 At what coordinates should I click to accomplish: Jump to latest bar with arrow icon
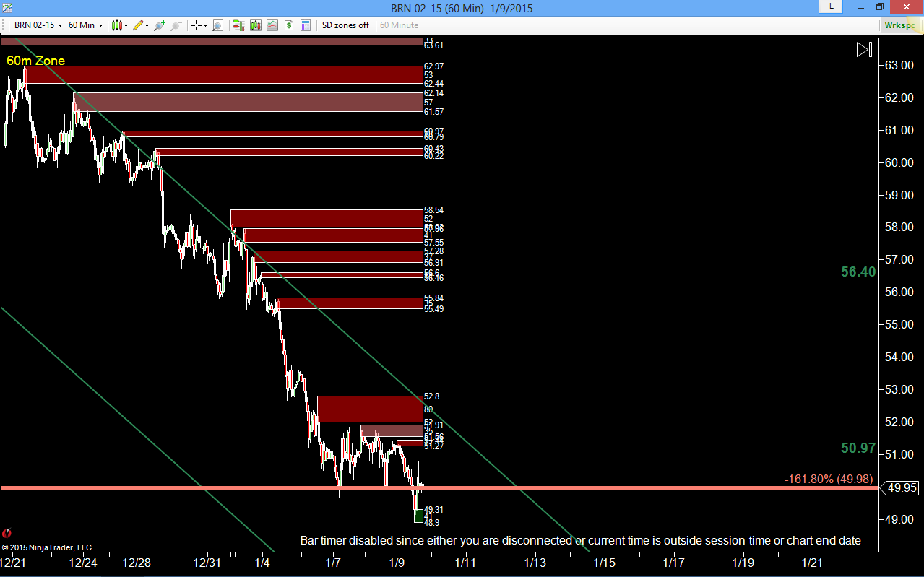pyautogui.click(x=864, y=49)
